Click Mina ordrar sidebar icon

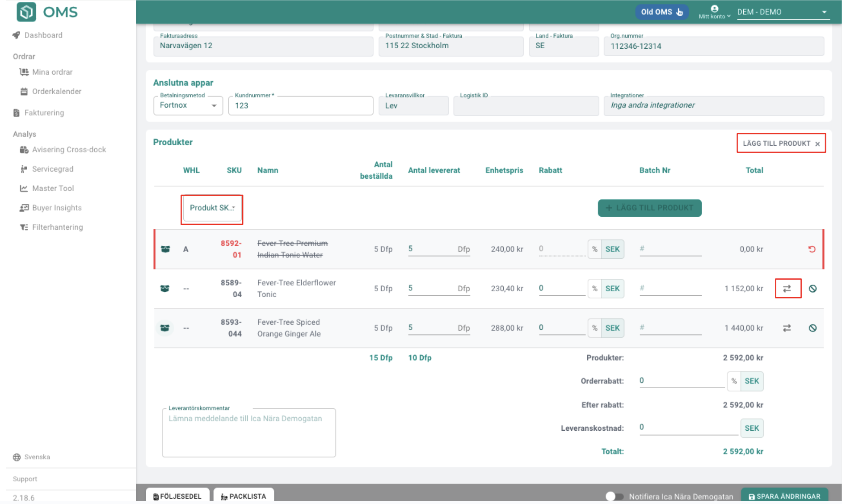(x=24, y=72)
